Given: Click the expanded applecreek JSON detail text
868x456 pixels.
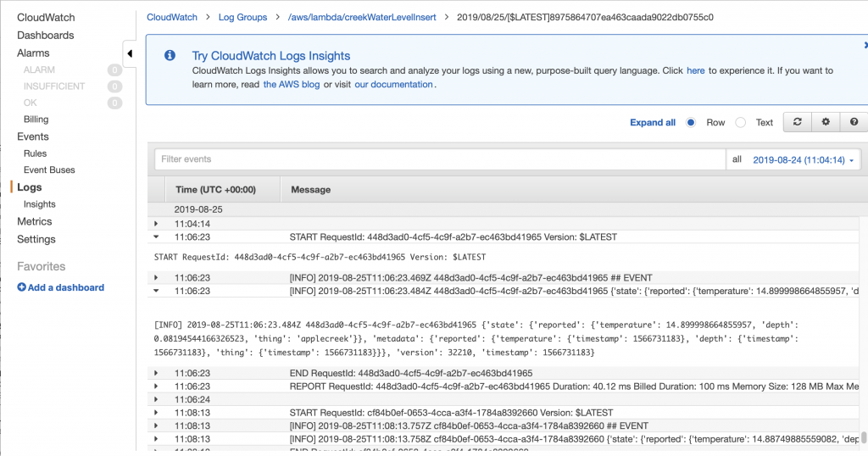Looking at the screenshot, I should (x=476, y=339).
